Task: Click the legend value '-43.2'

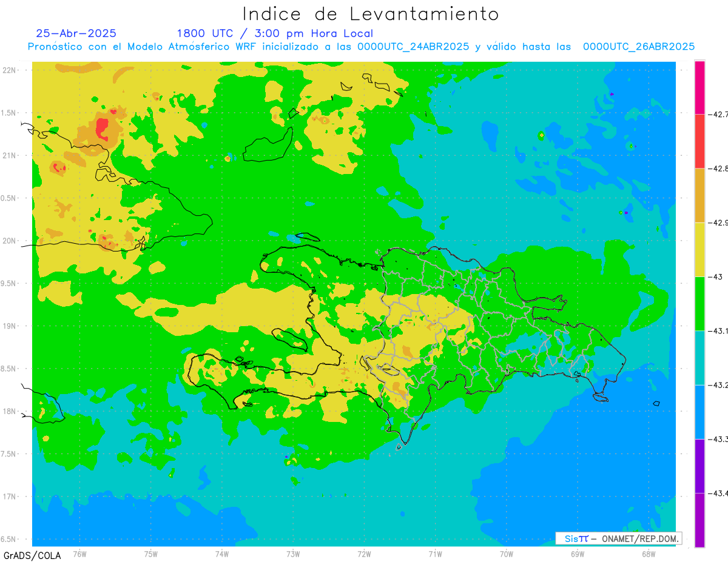Action: pyautogui.click(x=718, y=385)
